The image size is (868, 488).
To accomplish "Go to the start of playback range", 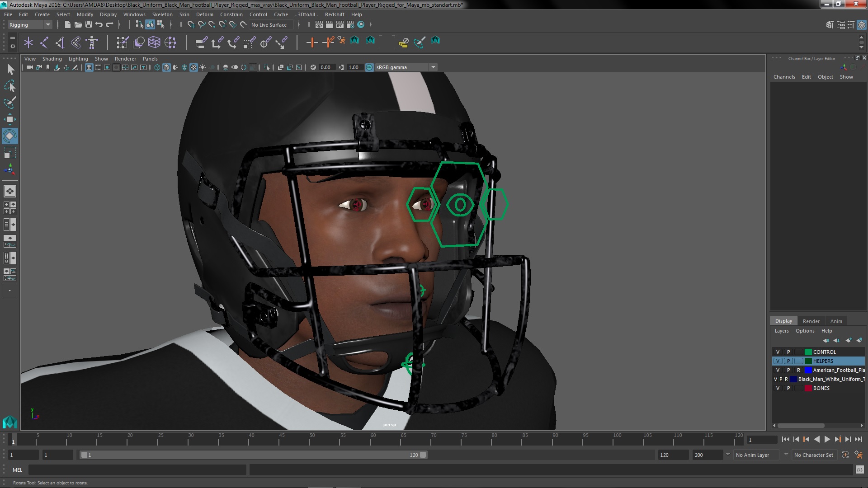I will (786, 439).
